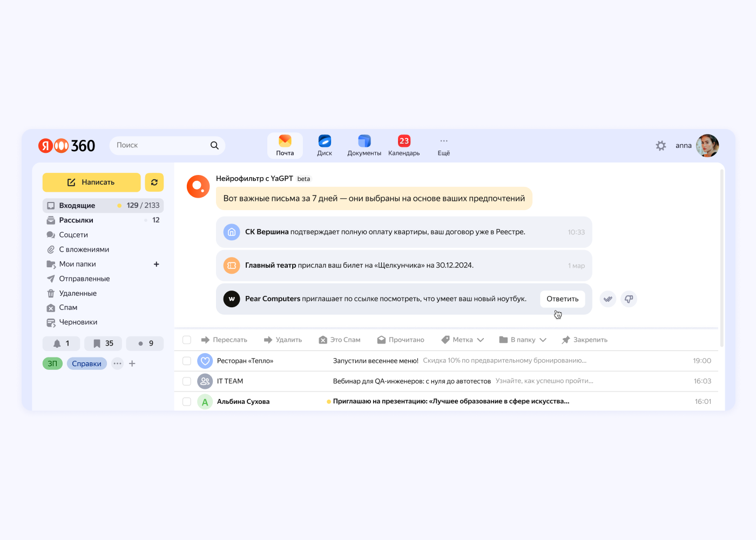Click the bell reminders chip showing 1
Viewport: 756px width, 540px height.
[x=62, y=343]
